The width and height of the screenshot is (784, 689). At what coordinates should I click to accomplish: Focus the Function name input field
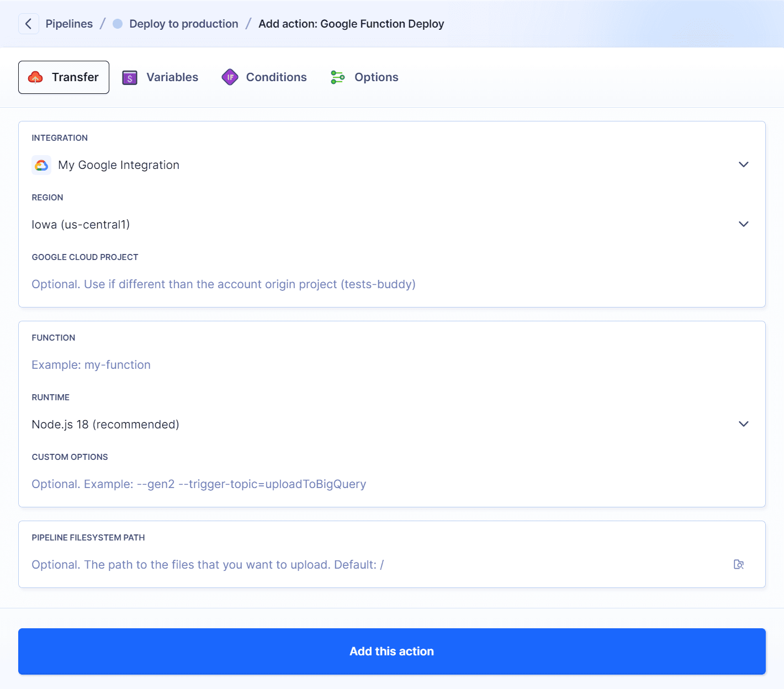(221, 364)
